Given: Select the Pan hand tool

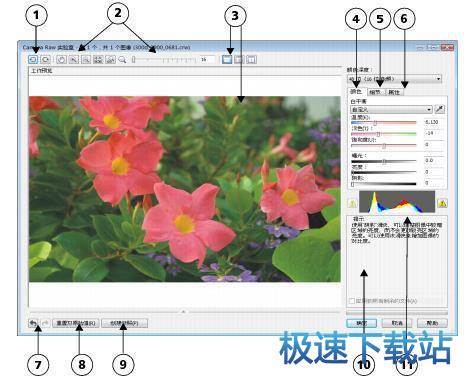Looking at the screenshot, I should (61, 59).
